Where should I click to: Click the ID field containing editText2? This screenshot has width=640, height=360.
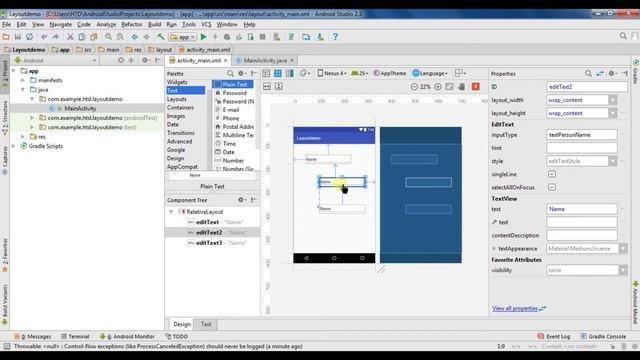coord(587,87)
